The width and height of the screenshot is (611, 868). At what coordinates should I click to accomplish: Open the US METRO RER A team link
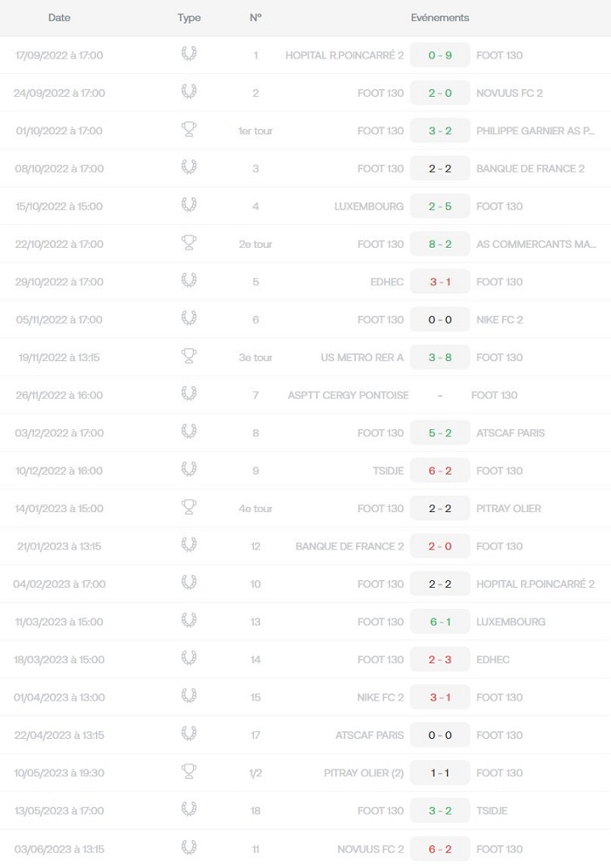tap(361, 358)
